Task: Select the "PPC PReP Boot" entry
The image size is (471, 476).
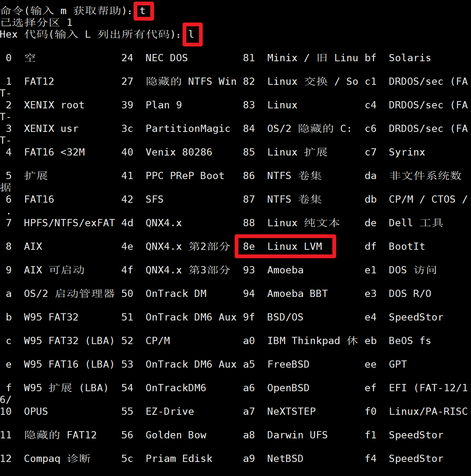Action: (185, 176)
